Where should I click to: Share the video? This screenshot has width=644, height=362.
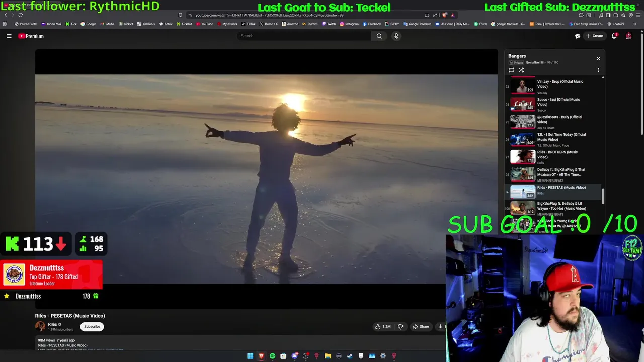pyautogui.click(x=421, y=327)
